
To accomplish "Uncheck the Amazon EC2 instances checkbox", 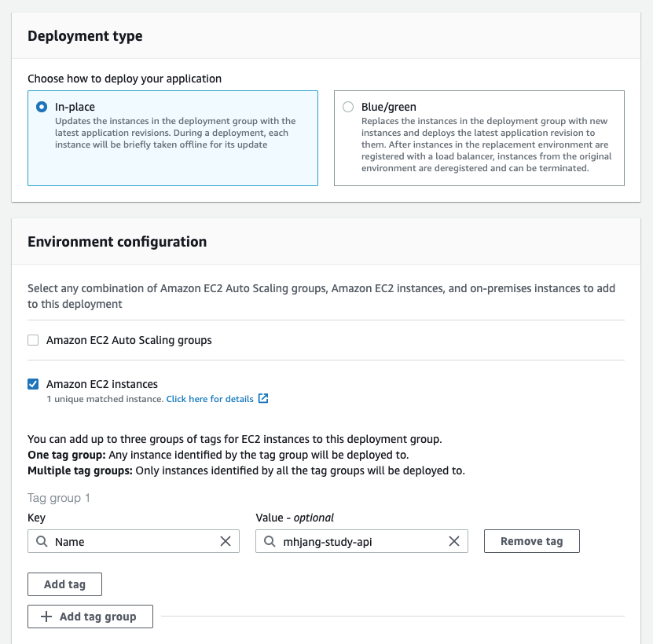I will (x=33, y=384).
